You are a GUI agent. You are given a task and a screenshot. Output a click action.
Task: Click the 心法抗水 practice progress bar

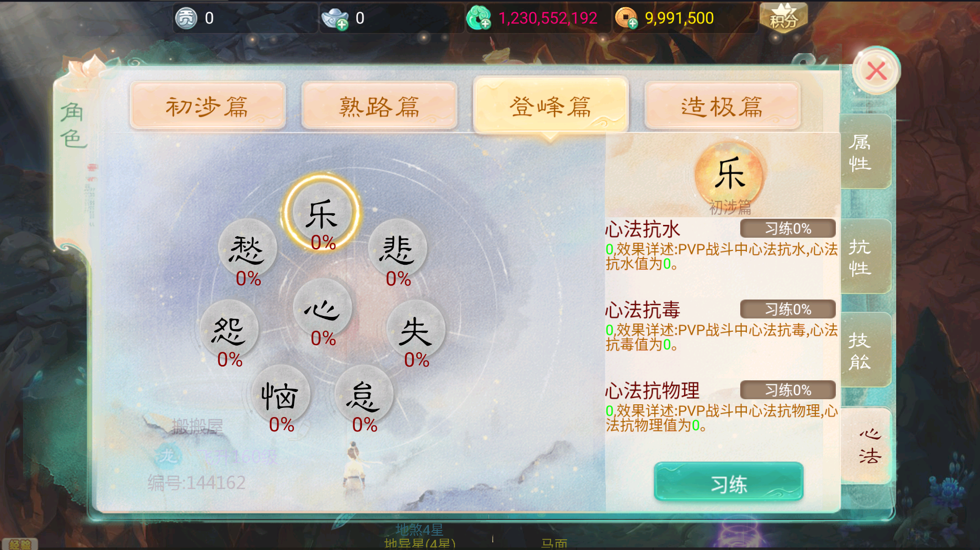788,228
